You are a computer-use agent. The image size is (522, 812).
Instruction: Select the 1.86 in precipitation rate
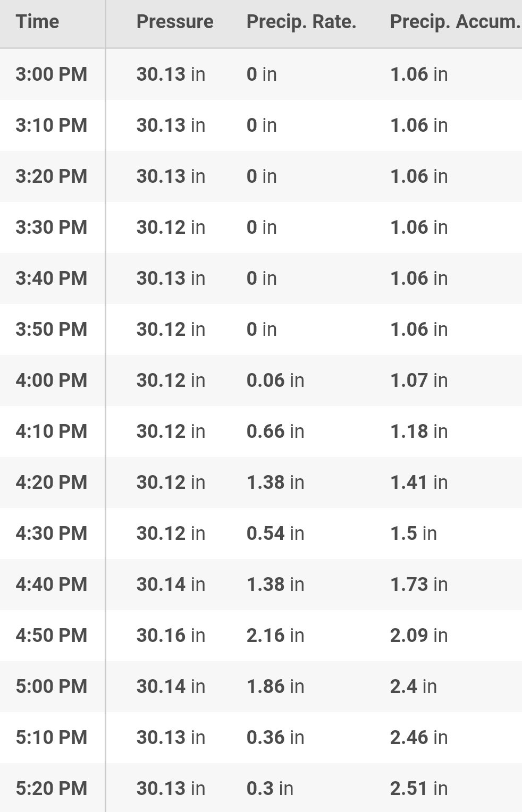coord(275,686)
